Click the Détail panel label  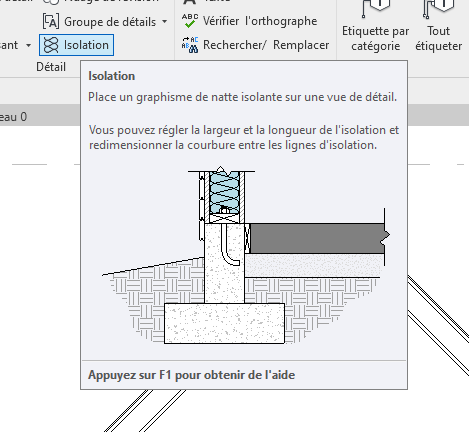(x=51, y=67)
